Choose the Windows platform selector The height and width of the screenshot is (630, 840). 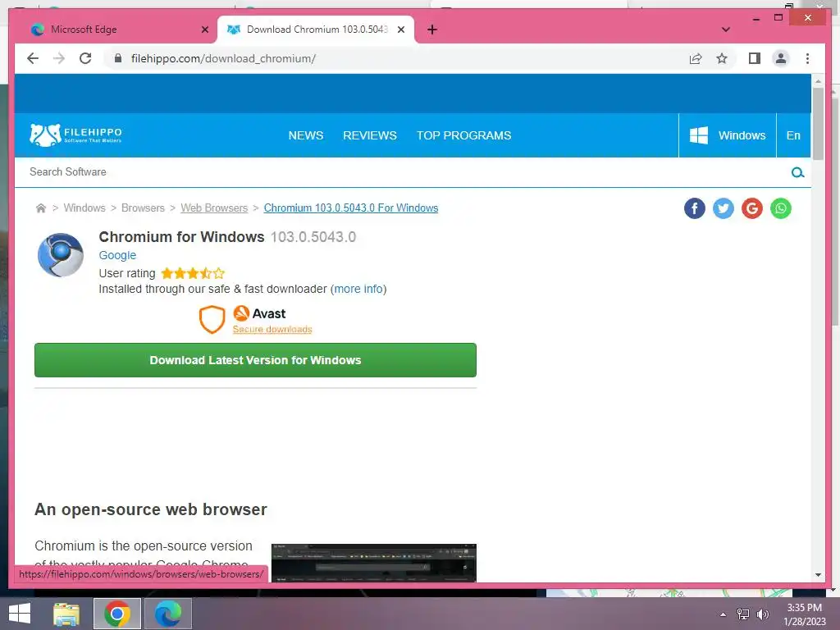pos(727,135)
